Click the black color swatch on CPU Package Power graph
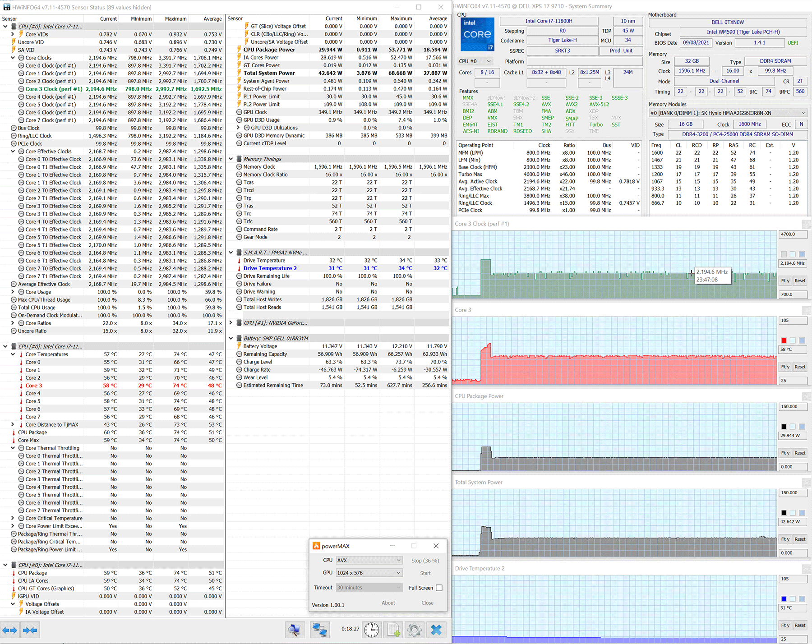The width and height of the screenshot is (812, 644). [784, 427]
